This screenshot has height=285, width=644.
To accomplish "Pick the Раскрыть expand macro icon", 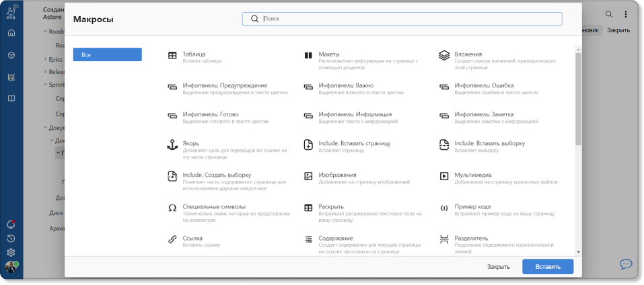I will pos(308,208).
